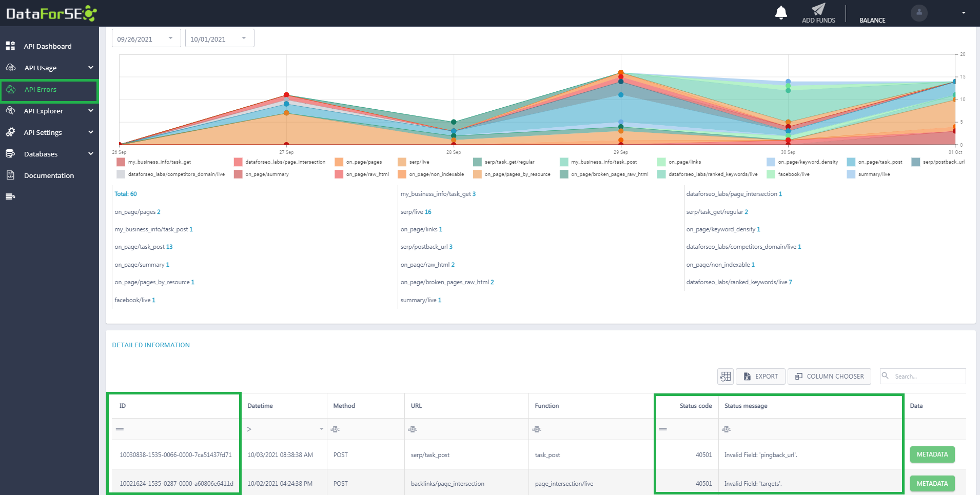Expand the API Usage sidebar menu
This screenshot has height=495, width=980.
pos(49,68)
